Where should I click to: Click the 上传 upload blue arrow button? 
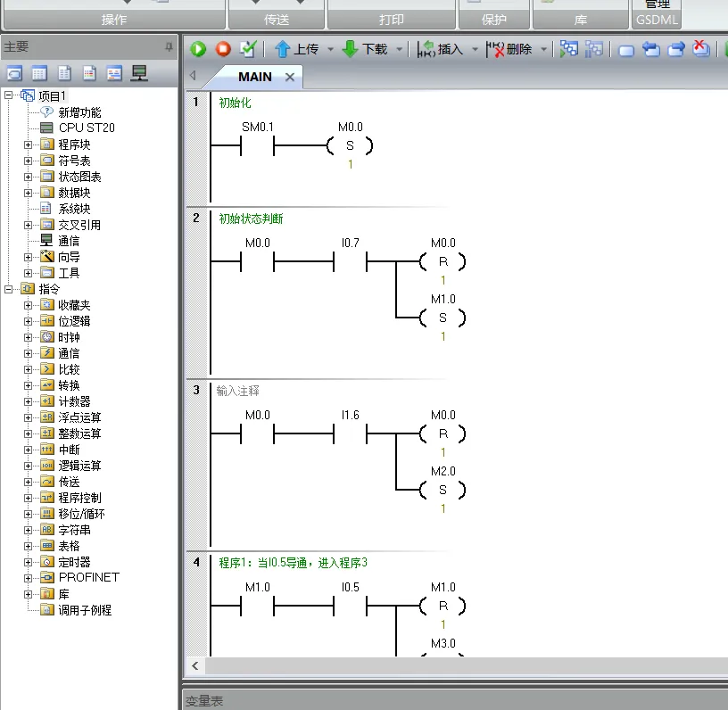pos(297,49)
